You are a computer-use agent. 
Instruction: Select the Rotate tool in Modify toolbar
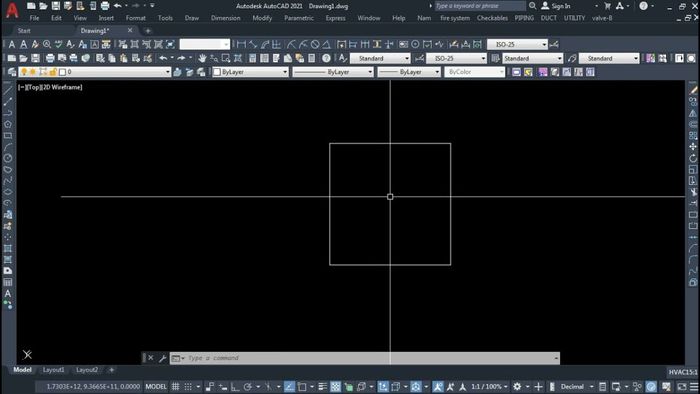click(693, 158)
